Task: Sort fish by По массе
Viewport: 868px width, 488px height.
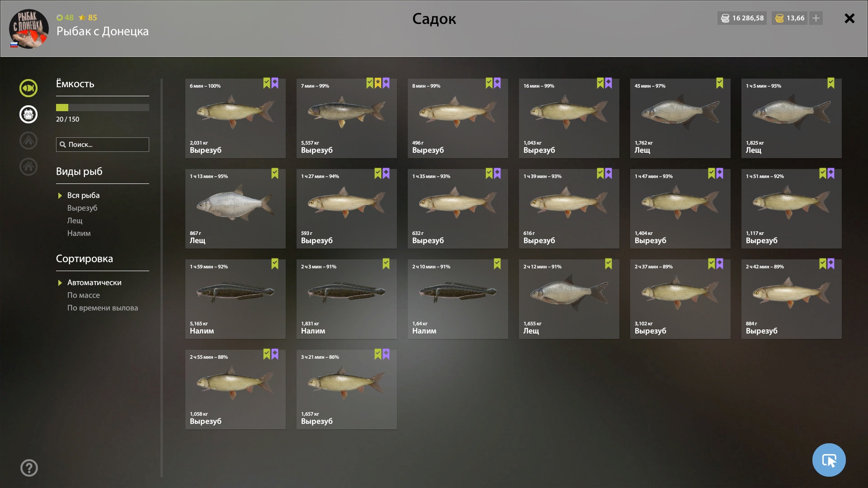Action: (x=84, y=295)
